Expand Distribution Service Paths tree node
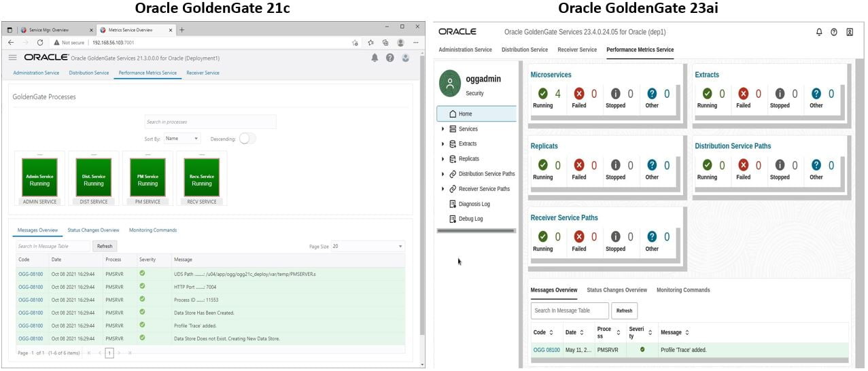Screen dimensions: 868x371 (443, 174)
